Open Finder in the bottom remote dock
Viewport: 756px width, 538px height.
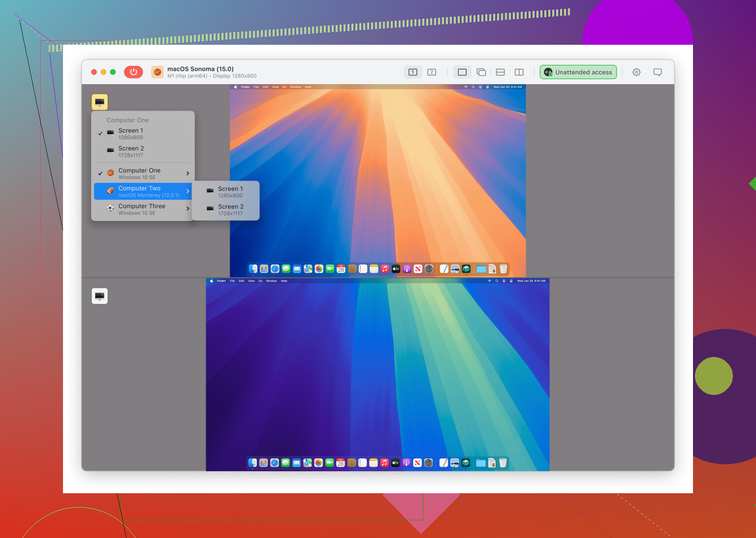pos(252,462)
